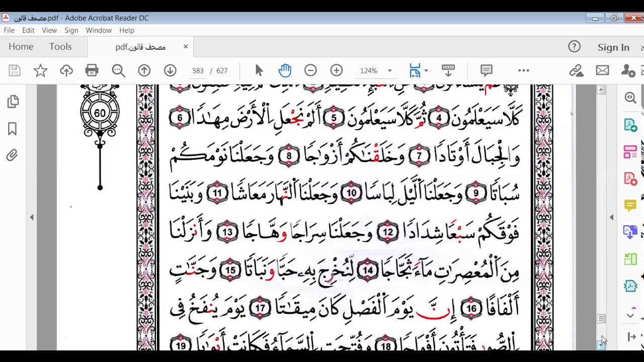Click the vertical scrollbar down arrow
The width and height of the screenshot is (644, 362).
pyautogui.click(x=601, y=345)
